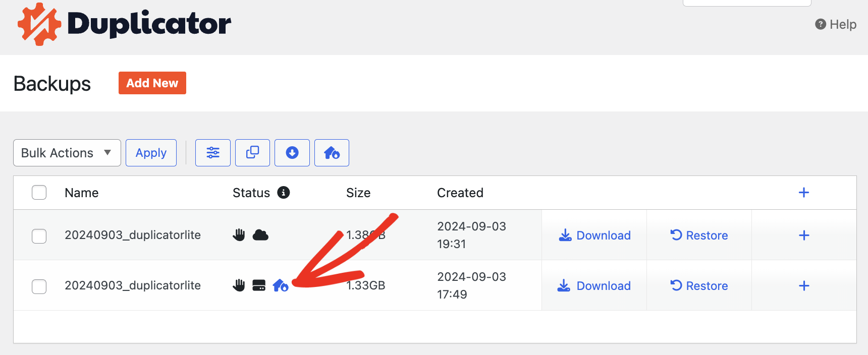Click the Apply button
Image resolution: width=868 pixels, height=355 pixels.
point(151,153)
